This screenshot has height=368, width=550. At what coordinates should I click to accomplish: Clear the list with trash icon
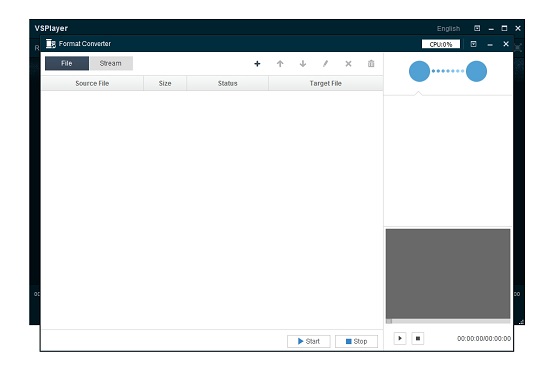(371, 63)
